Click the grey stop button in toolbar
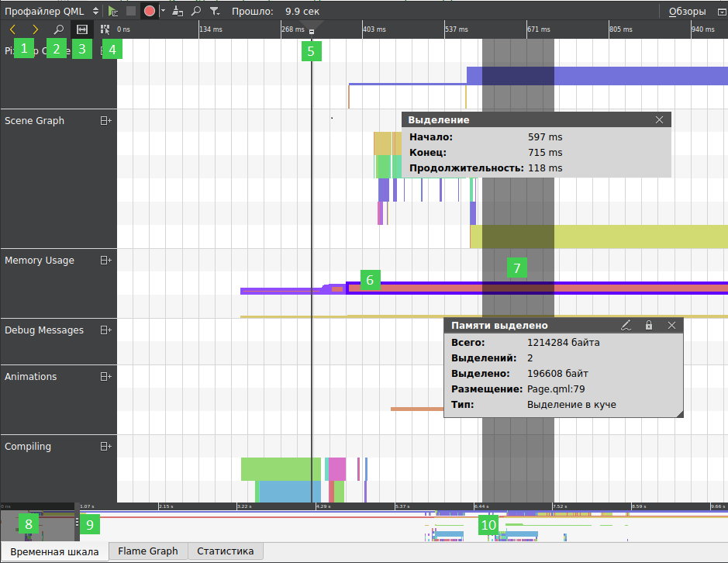 coord(131,11)
